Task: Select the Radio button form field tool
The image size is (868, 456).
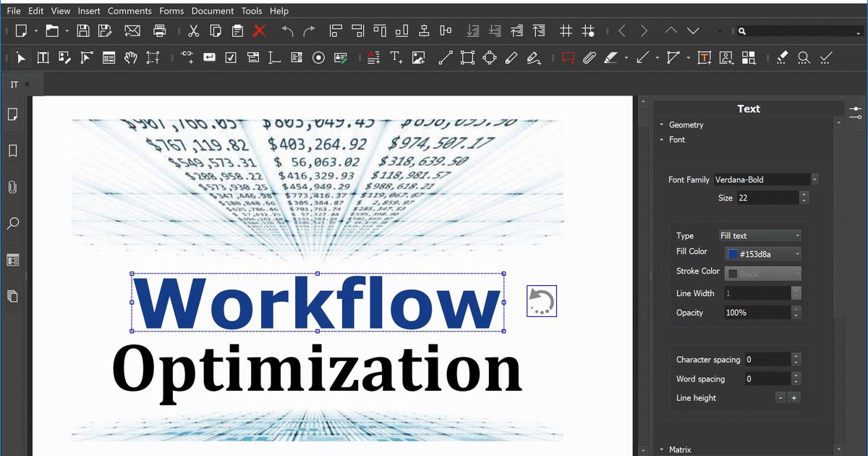Action: click(x=318, y=58)
